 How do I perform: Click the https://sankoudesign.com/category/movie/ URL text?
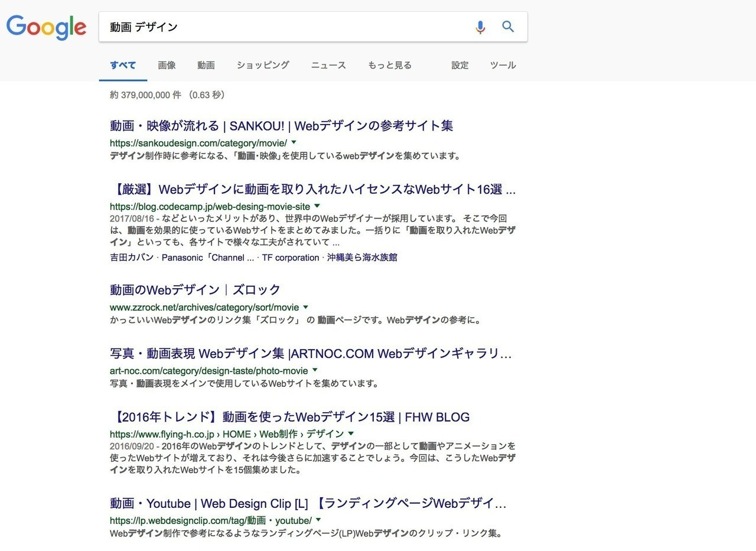pos(198,143)
